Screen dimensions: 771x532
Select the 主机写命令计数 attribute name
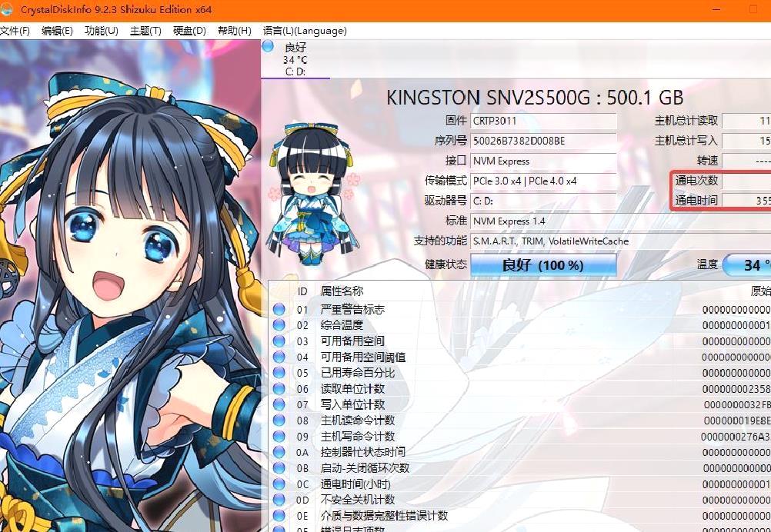[358, 436]
